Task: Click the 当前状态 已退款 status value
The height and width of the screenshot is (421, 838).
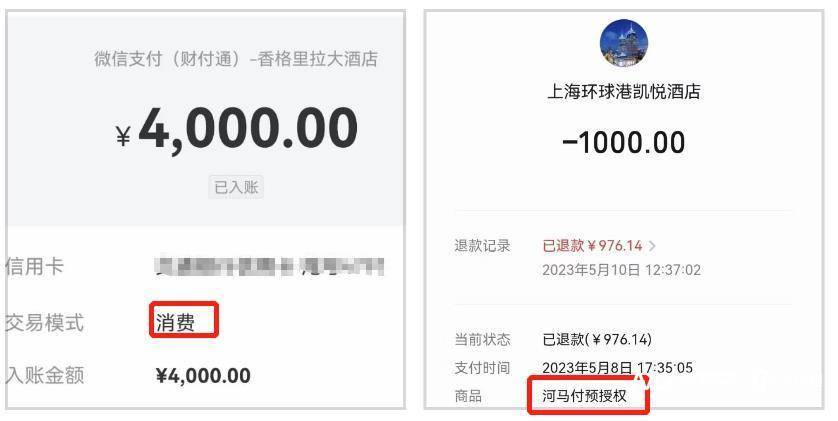Action: coord(597,339)
